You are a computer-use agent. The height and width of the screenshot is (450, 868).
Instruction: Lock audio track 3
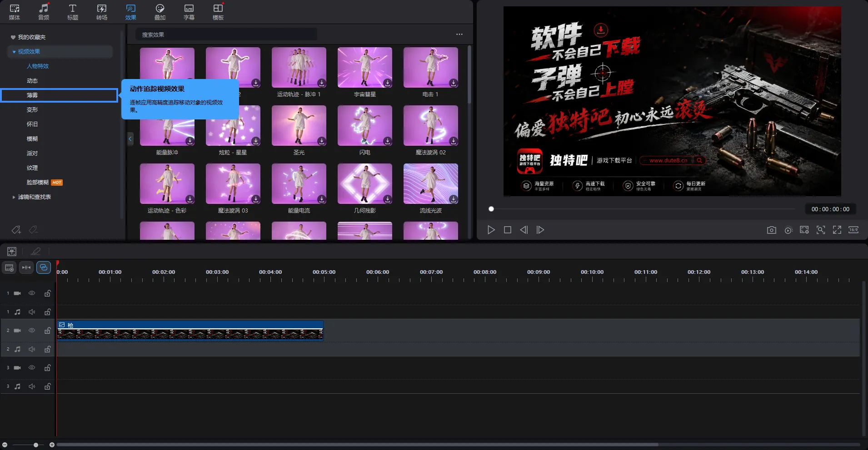point(47,386)
